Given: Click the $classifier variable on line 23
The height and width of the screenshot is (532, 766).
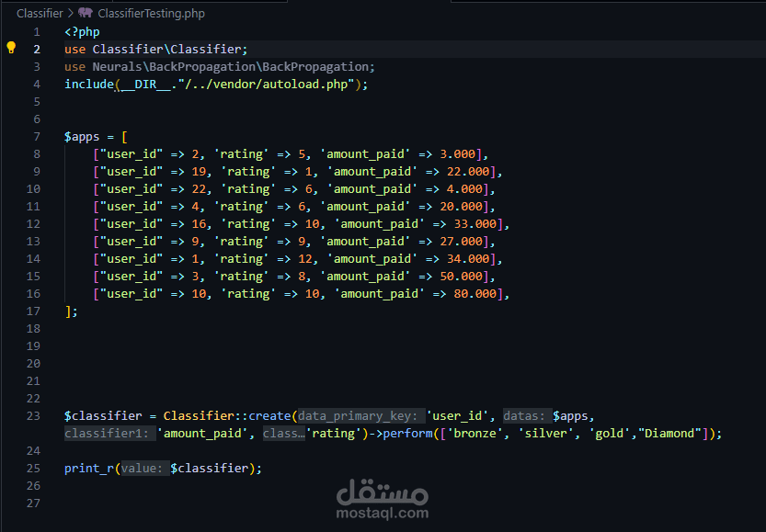Looking at the screenshot, I should pos(103,416).
